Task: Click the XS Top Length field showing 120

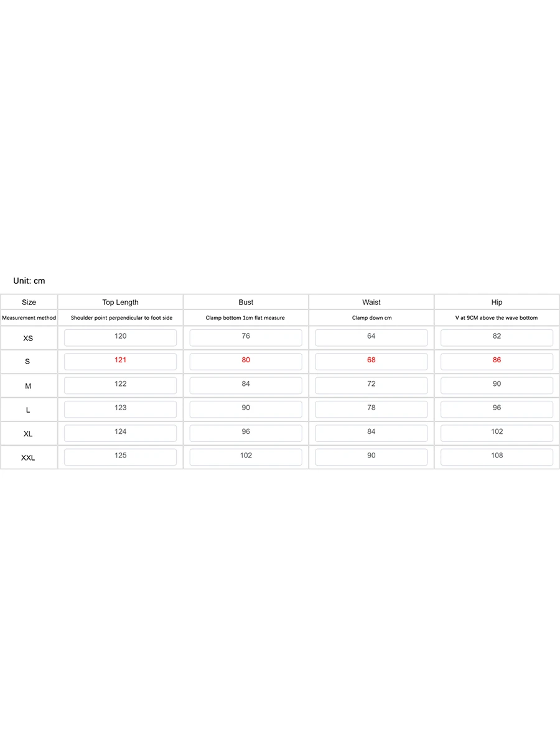Action: tap(120, 337)
